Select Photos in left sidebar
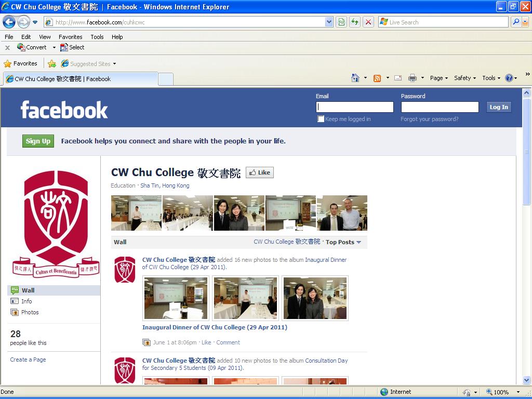532x399 pixels. 30,312
